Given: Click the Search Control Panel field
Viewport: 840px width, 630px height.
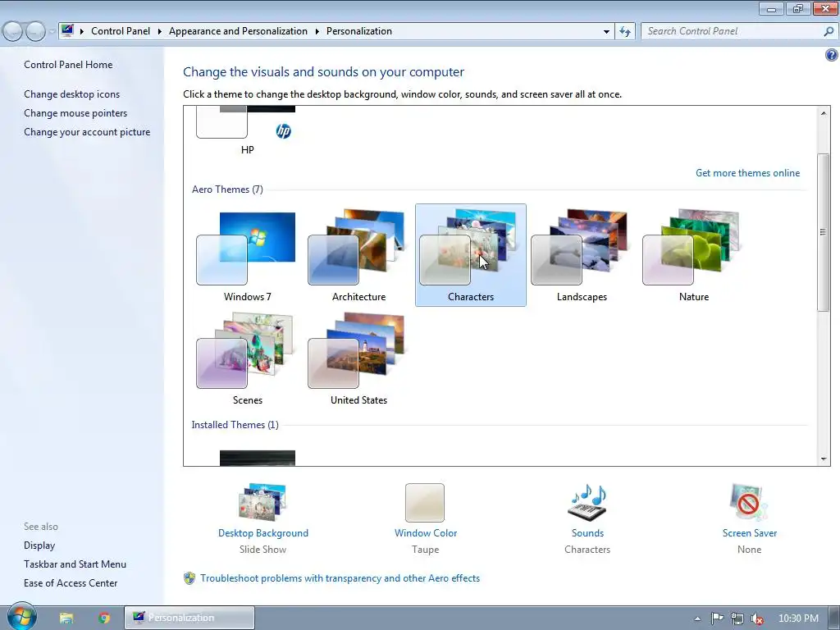Looking at the screenshot, I should pyautogui.click(x=731, y=31).
